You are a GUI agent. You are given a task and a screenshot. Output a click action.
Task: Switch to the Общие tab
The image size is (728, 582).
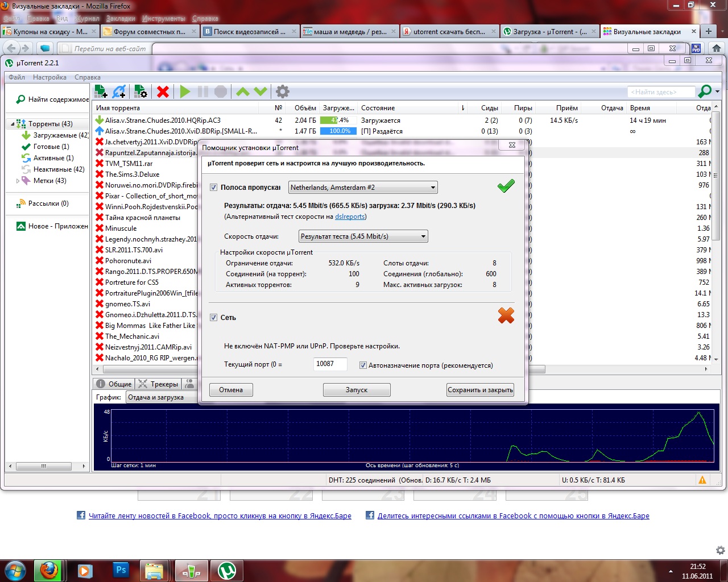(114, 384)
